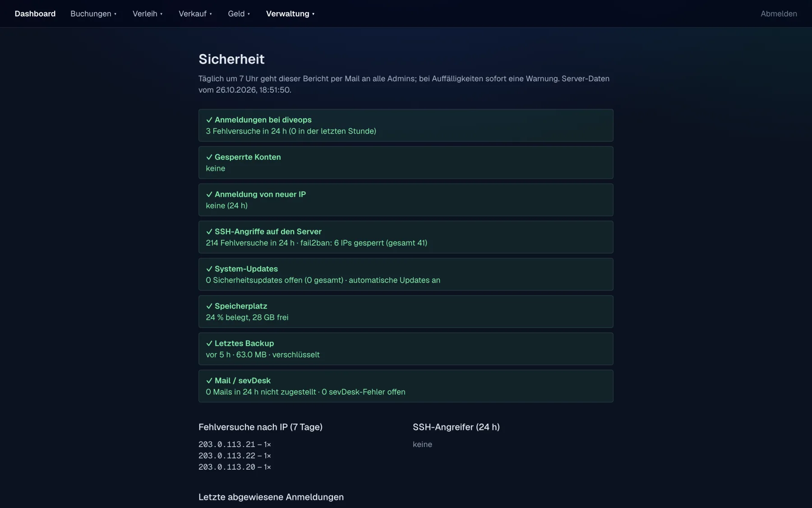Click the checkmark icon beside Anmeldungen bei diveops
Viewport: 812px width, 508px height.
pos(209,120)
